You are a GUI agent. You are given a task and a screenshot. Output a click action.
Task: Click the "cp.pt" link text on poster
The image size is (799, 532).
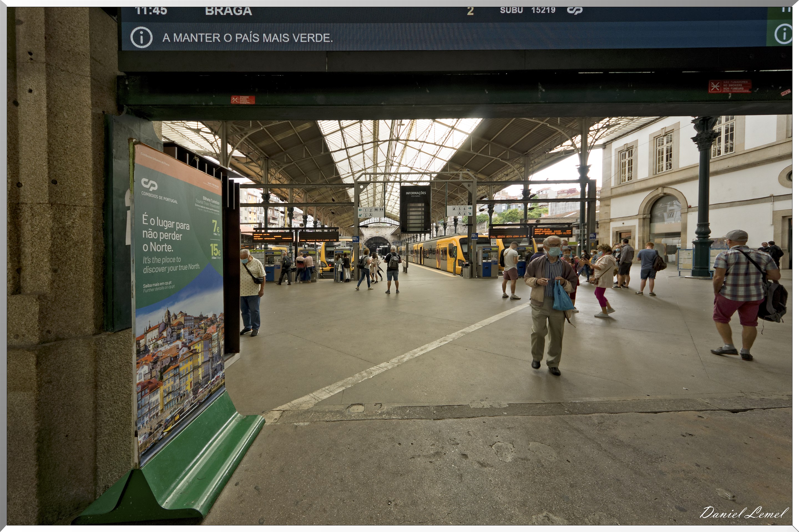point(168,283)
